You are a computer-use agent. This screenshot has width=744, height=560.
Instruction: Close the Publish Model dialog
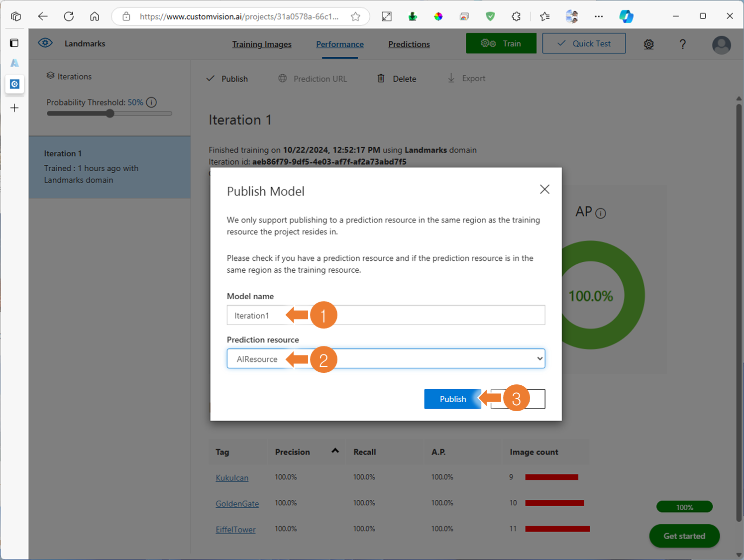(x=544, y=189)
